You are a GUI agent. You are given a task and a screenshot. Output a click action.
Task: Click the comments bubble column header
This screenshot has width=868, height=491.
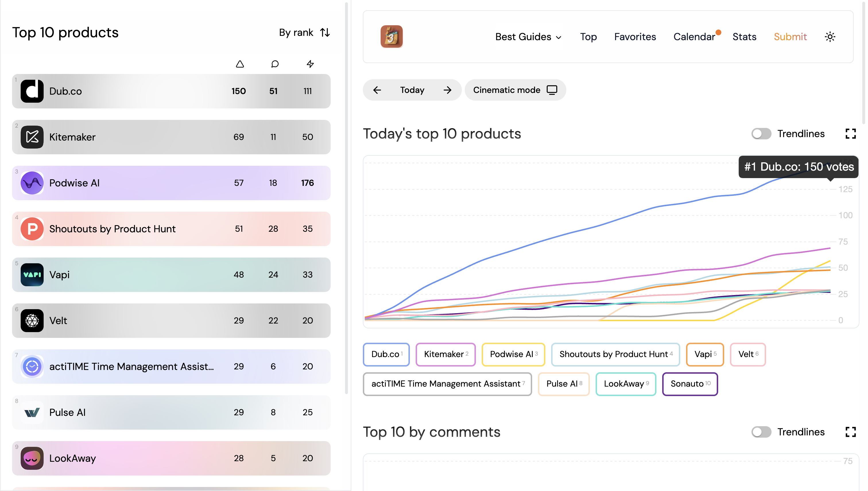point(275,64)
